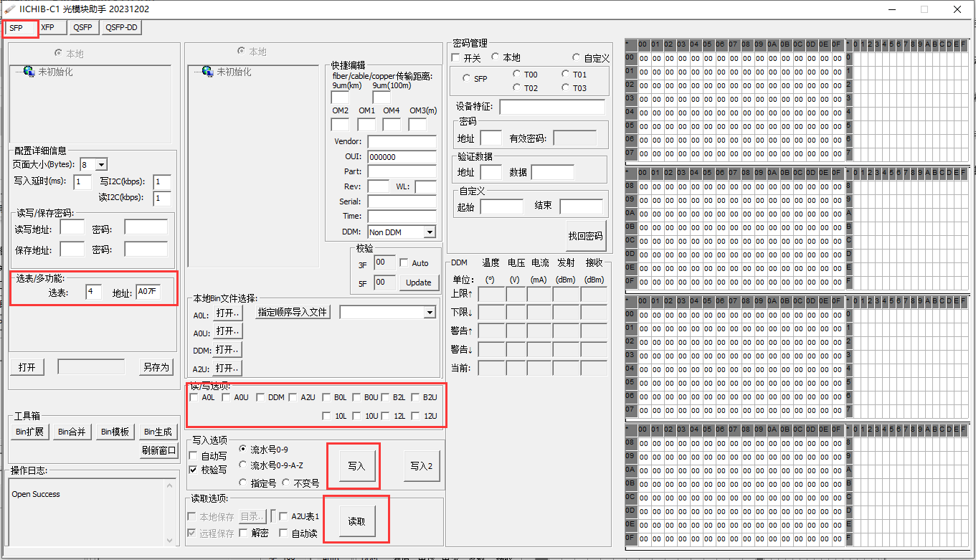Open the 页面大小(Bytes) dropdown
976x560 pixels.
click(x=93, y=165)
